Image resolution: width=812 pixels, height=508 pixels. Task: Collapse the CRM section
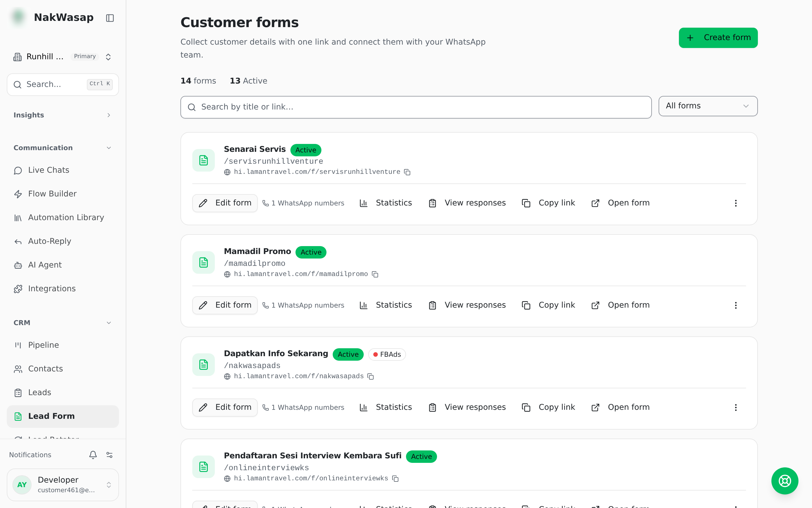pos(63,323)
